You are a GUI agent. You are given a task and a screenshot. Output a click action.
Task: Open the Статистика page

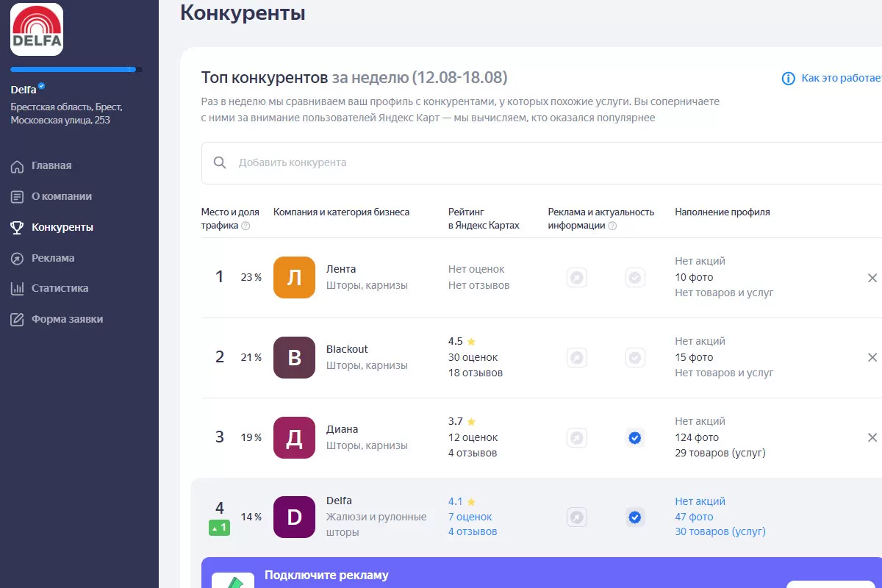(x=60, y=288)
